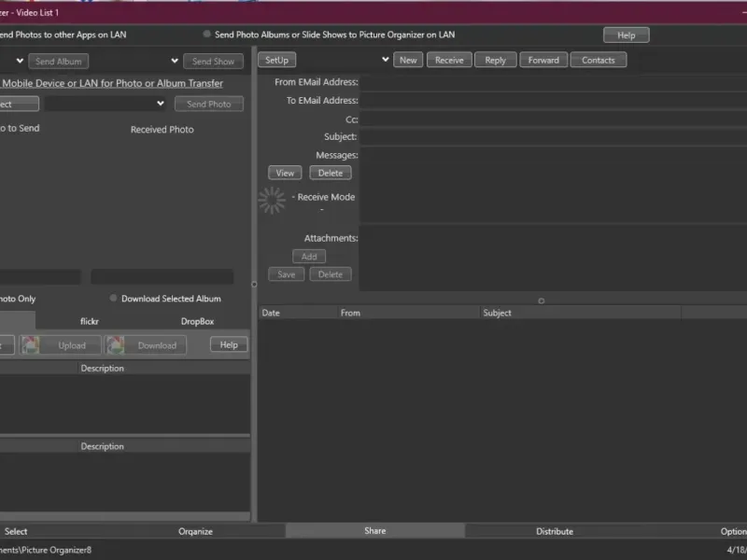Click the Send Photo button

point(208,104)
